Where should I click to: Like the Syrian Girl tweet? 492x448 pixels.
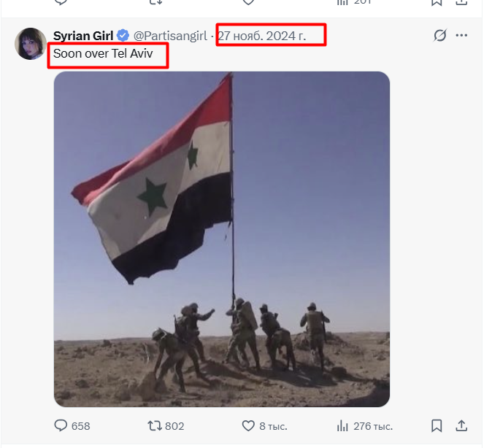(248, 425)
